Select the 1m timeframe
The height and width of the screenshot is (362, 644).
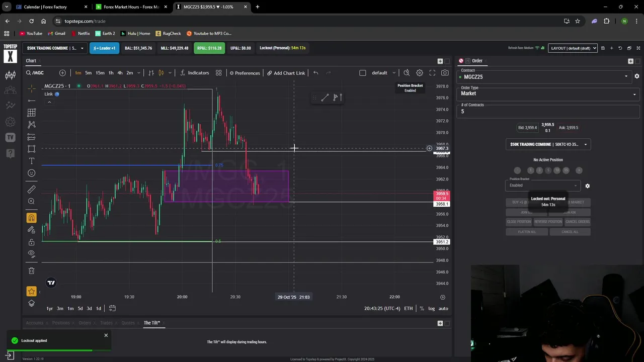[78, 73]
